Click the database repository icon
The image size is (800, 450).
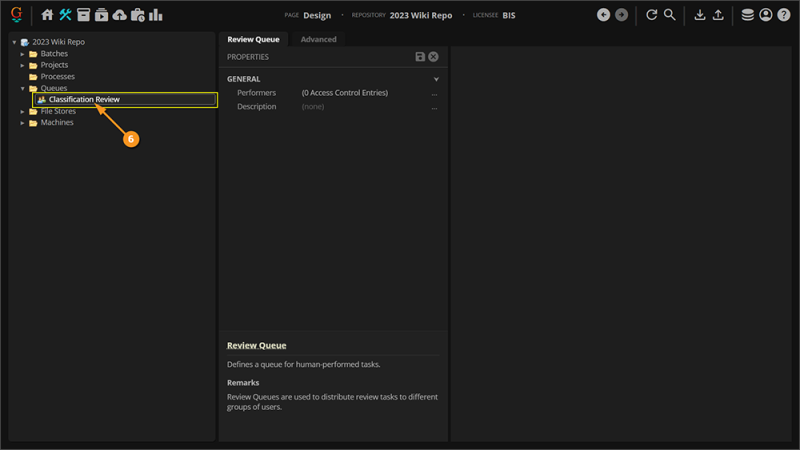(747, 15)
